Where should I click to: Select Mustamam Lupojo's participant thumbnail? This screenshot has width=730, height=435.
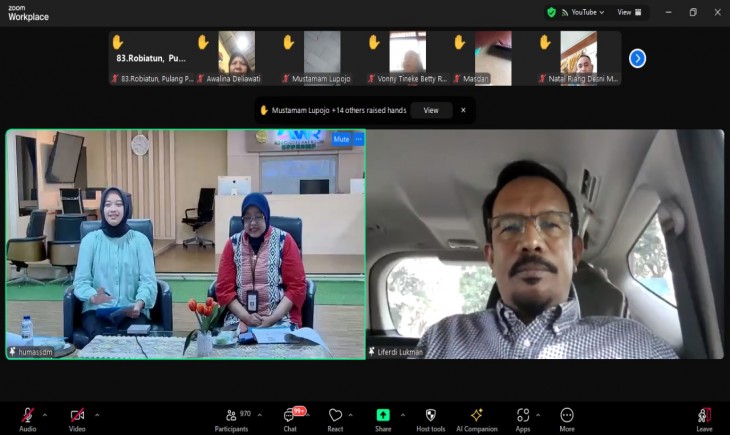pos(322,58)
